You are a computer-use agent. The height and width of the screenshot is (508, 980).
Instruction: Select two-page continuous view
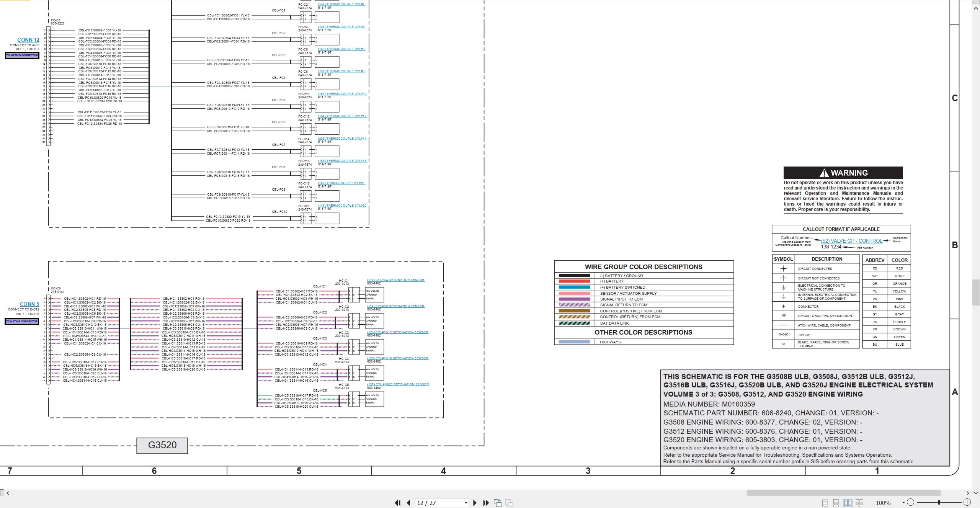[x=859, y=503]
